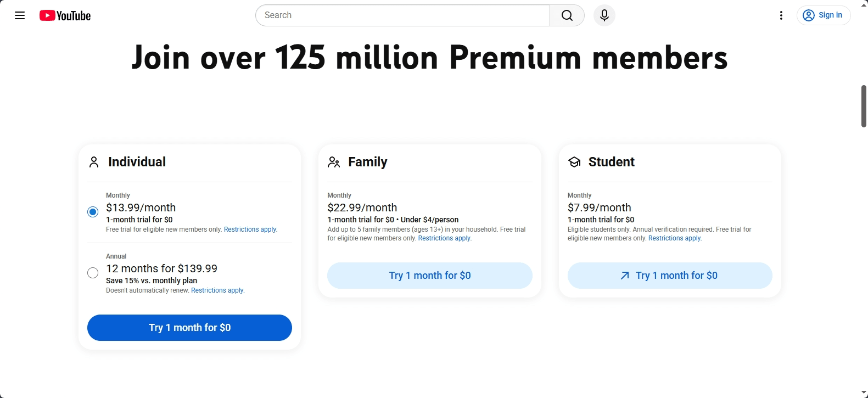Click the YouTube logo
This screenshot has width=868, height=398.
point(64,15)
